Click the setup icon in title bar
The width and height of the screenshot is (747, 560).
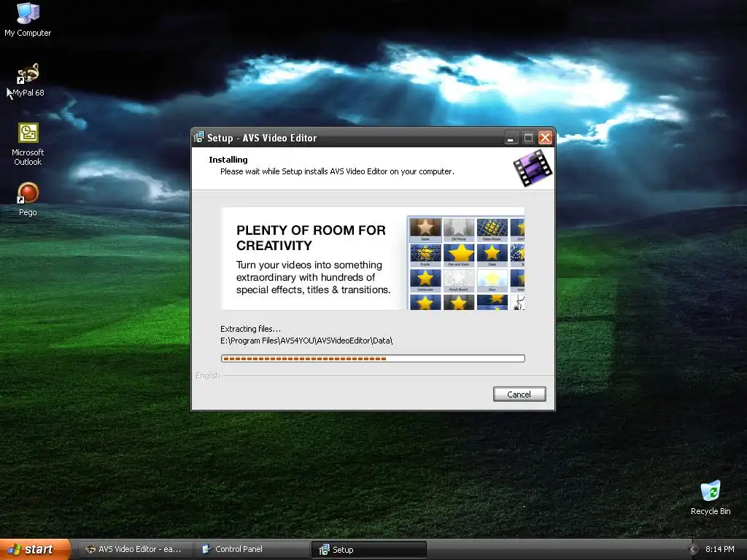pos(199,138)
